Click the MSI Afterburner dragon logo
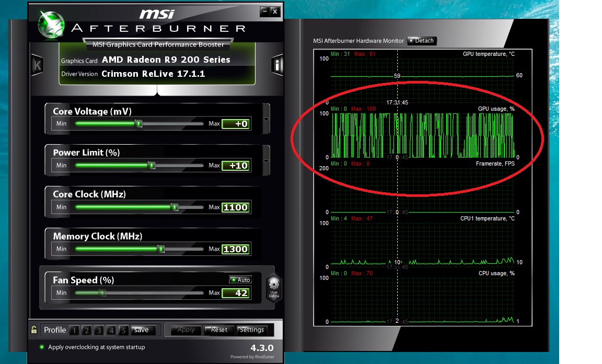 tap(51, 25)
